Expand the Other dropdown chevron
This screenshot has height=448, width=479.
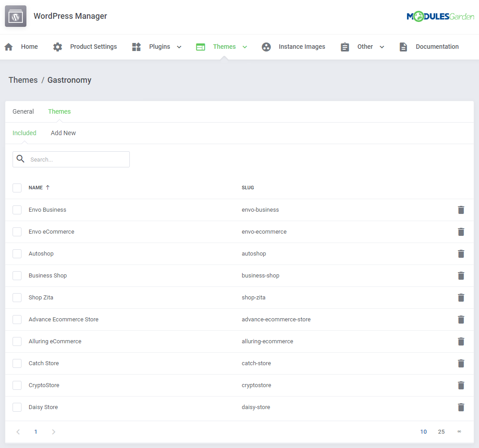click(382, 47)
